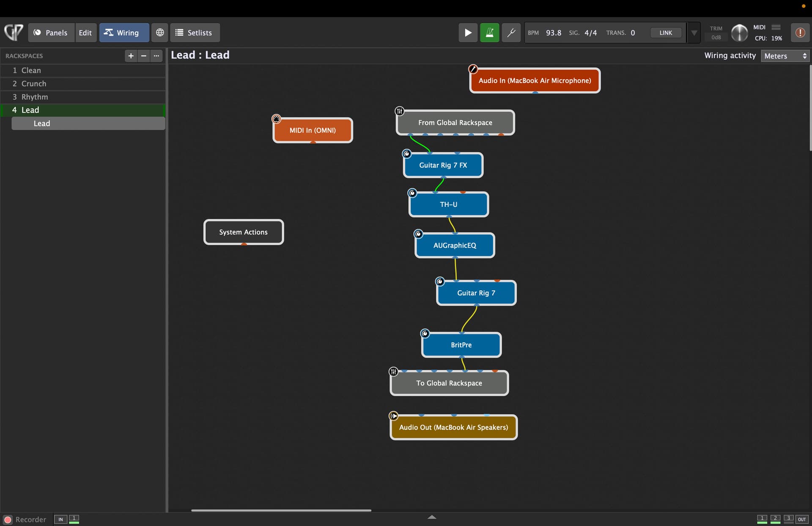Add a rackspace with plus button
The height and width of the screenshot is (526, 812).
coord(131,56)
